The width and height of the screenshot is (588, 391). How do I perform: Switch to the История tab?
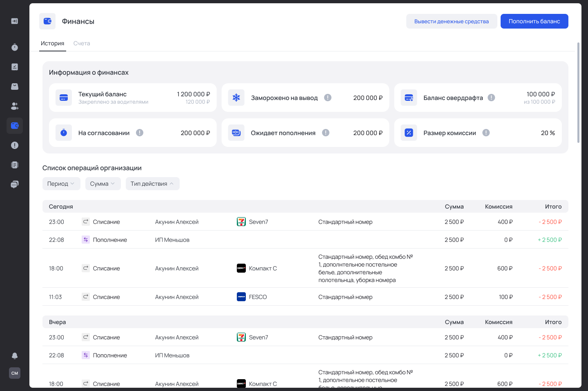coord(52,43)
